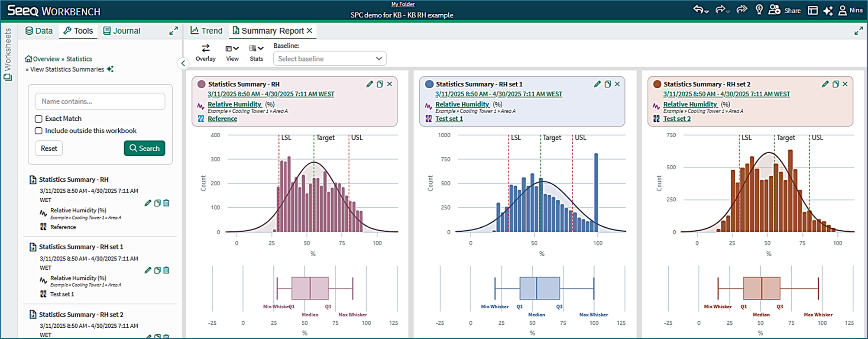Toggle the Overlay mode
Image resolution: width=868 pixels, height=339 pixels.
pyautogui.click(x=206, y=53)
